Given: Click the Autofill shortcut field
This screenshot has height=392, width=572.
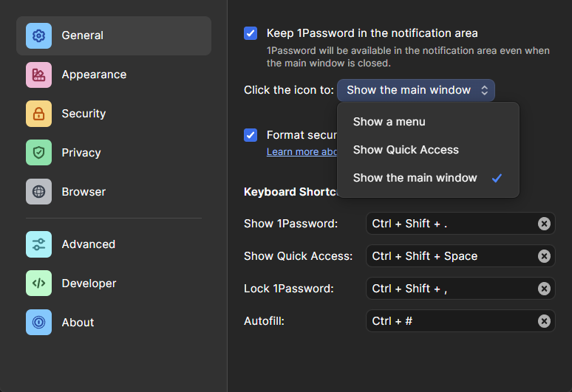Looking at the screenshot, I should [460, 321].
